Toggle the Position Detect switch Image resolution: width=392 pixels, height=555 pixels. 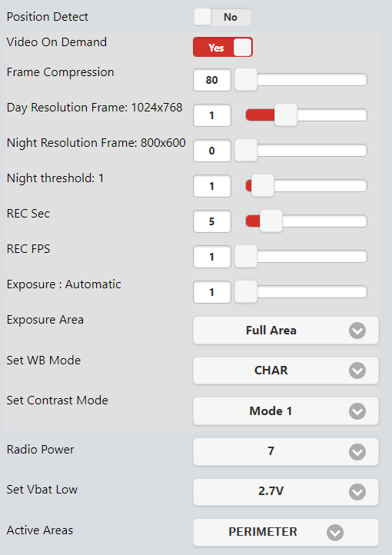coord(223,17)
